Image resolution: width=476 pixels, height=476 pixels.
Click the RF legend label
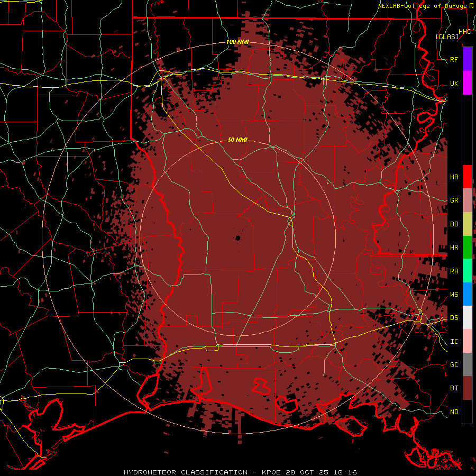pos(454,59)
